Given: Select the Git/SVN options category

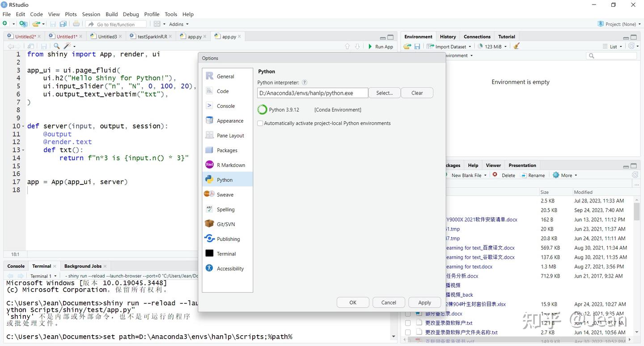Looking at the screenshot, I should (225, 224).
